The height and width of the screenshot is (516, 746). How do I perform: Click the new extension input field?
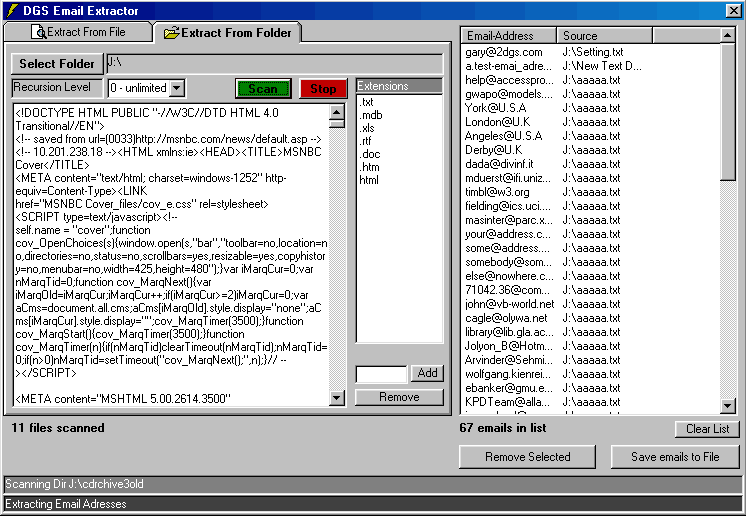click(381, 374)
